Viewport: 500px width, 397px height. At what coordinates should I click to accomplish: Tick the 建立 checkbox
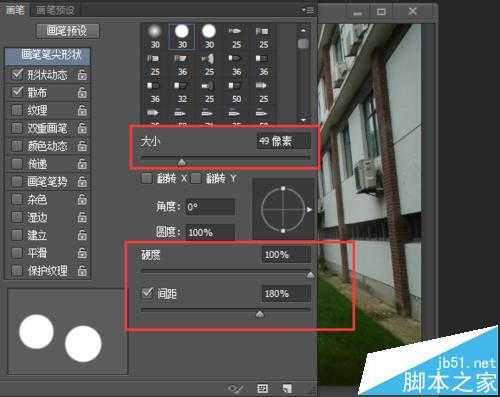17,235
